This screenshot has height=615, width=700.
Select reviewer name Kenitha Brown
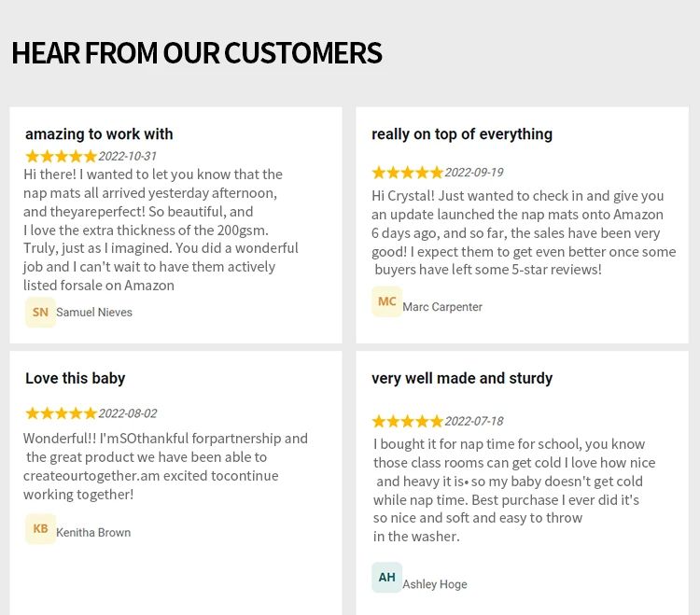[x=93, y=533]
